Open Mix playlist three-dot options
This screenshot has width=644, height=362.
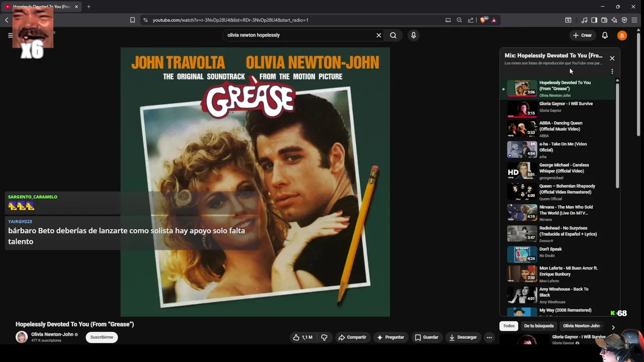(612, 71)
